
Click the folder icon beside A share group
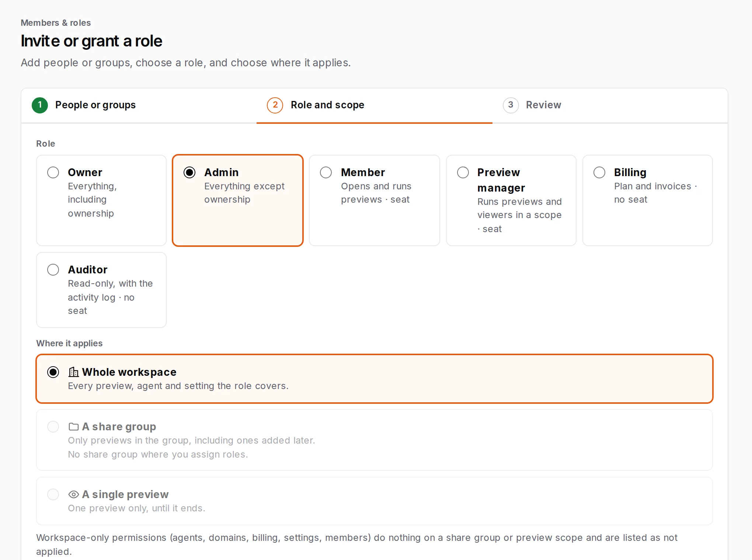[73, 427]
